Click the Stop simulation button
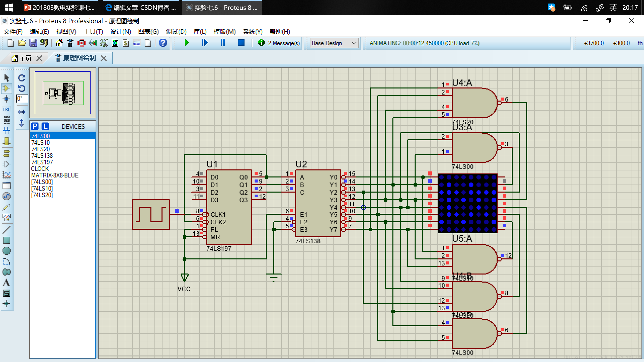Viewport: 644px width, 362px height. 242,43
